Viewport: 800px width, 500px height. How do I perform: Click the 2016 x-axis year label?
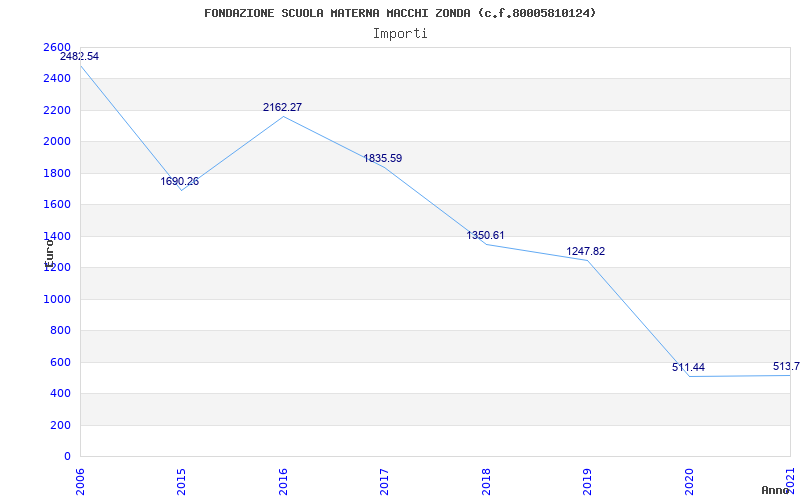click(283, 481)
